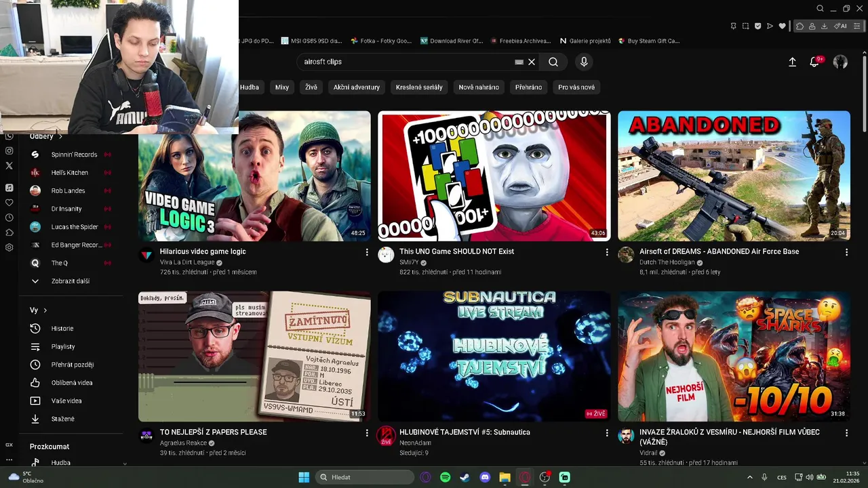Viewport: 868px width, 488px height.
Task: Expand 'Zobrazit další' subscriptions
Action: (71, 281)
